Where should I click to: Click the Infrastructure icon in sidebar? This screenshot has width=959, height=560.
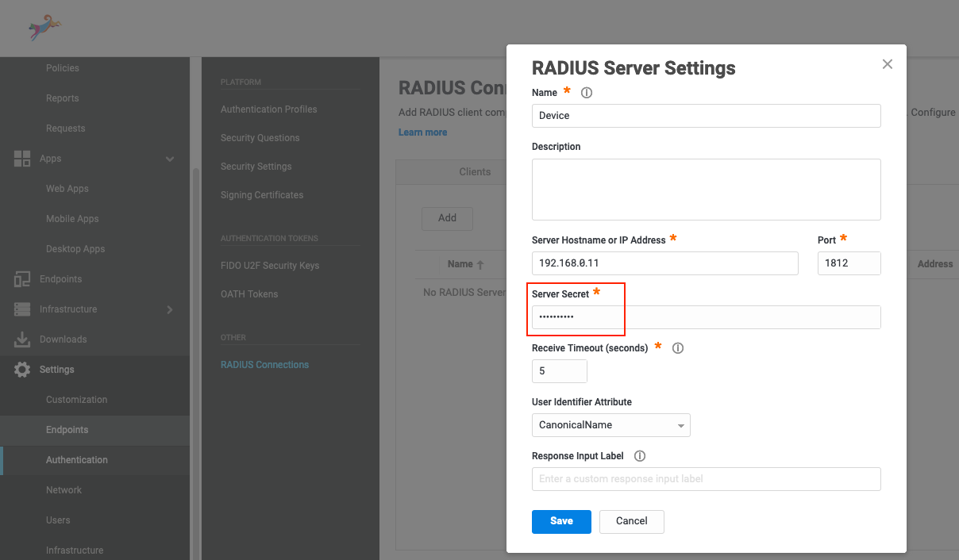pos(22,309)
